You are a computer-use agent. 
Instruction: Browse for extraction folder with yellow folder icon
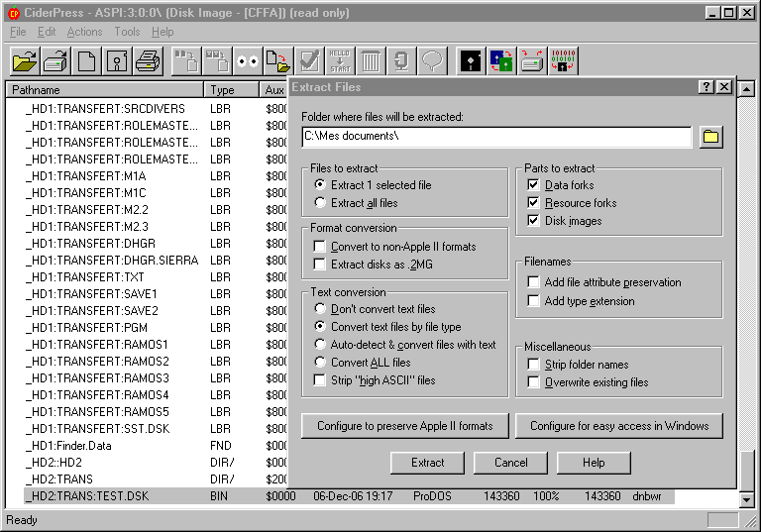coord(711,137)
